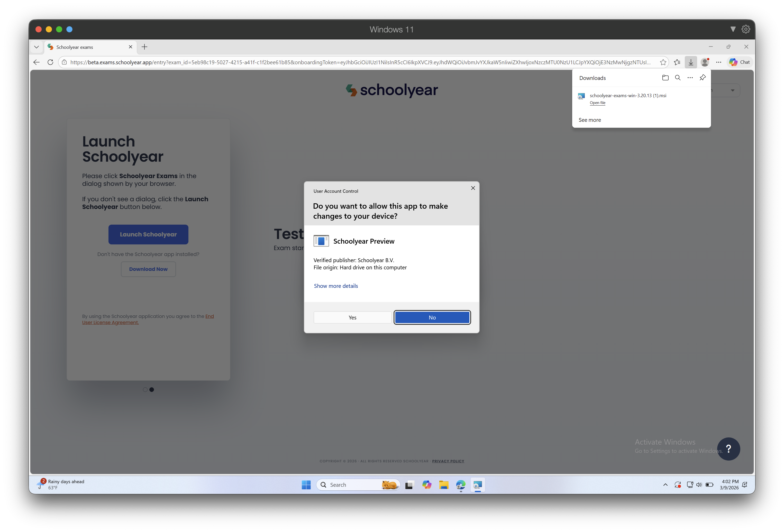784x532 pixels.
Task: Open the browser profile avatar
Action: tap(705, 62)
